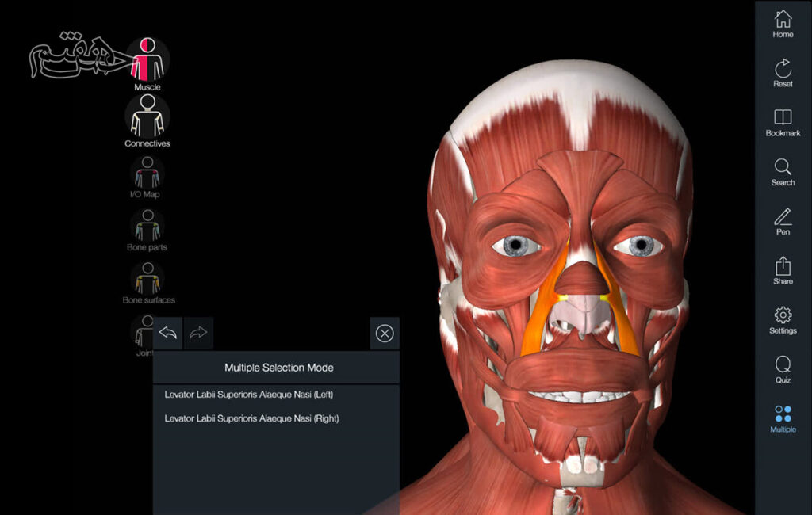Redo the selection with forward arrow
The height and width of the screenshot is (515, 812).
198,334
